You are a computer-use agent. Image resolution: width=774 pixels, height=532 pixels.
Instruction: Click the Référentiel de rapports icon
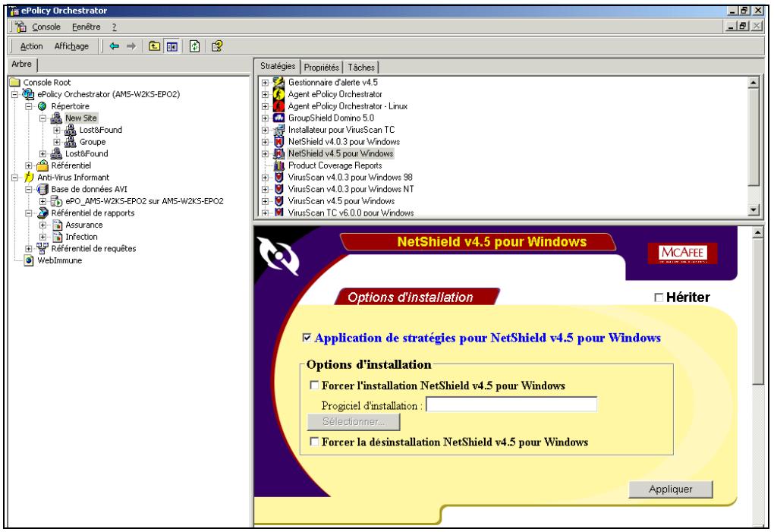click(42, 212)
